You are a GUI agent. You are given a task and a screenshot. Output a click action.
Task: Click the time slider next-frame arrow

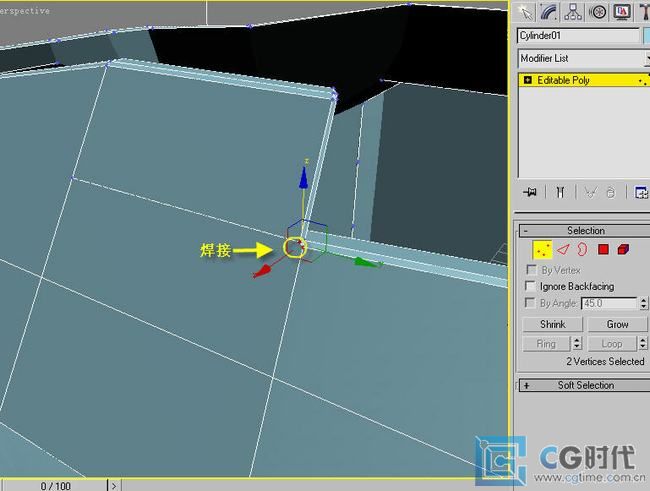114,486
